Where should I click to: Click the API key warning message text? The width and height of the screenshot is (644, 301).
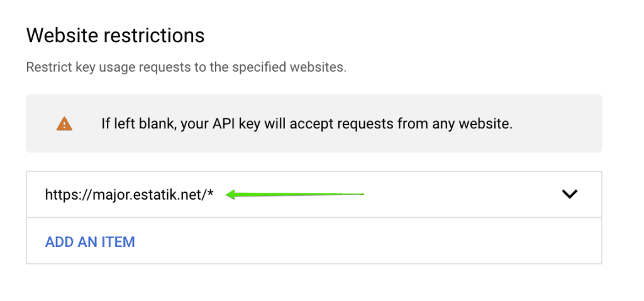pyautogui.click(x=307, y=124)
